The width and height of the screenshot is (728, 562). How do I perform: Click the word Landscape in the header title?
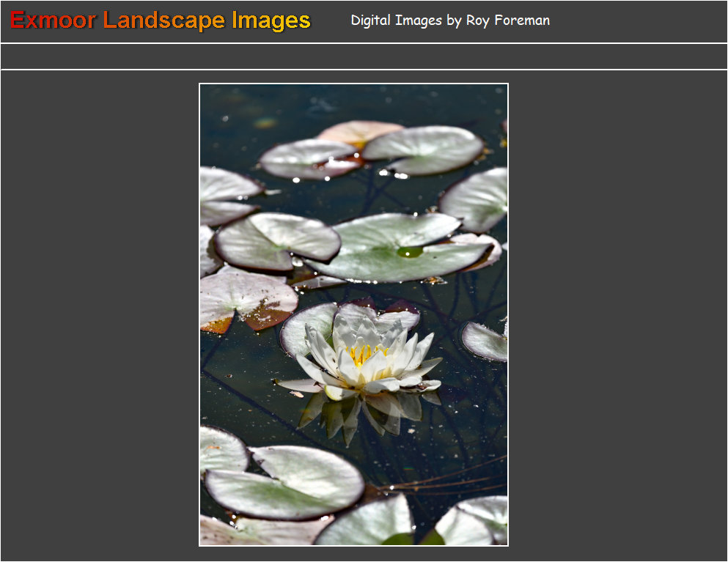(164, 21)
